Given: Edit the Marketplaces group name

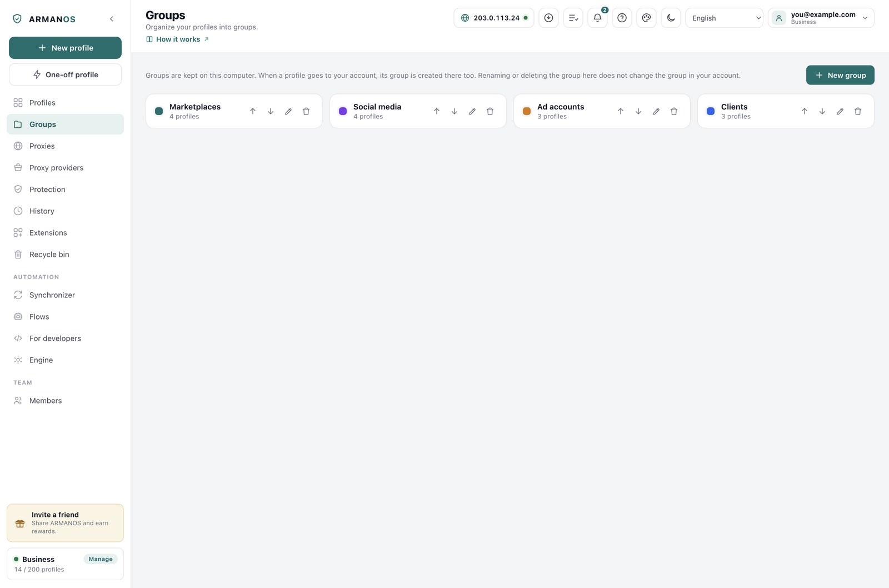Looking at the screenshot, I should click(288, 111).
